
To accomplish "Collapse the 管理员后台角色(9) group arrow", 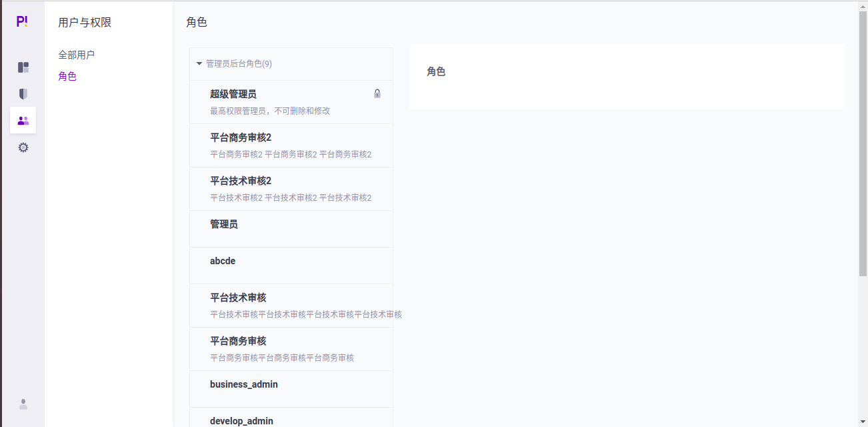I will coord(199,64).
